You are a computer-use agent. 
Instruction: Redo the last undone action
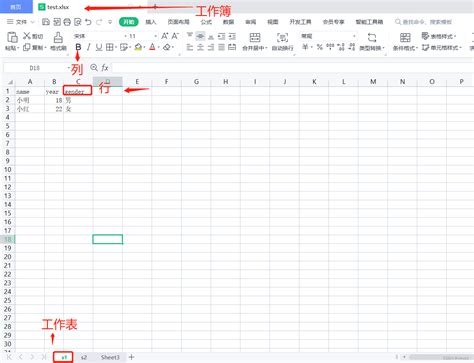(99, 22)
